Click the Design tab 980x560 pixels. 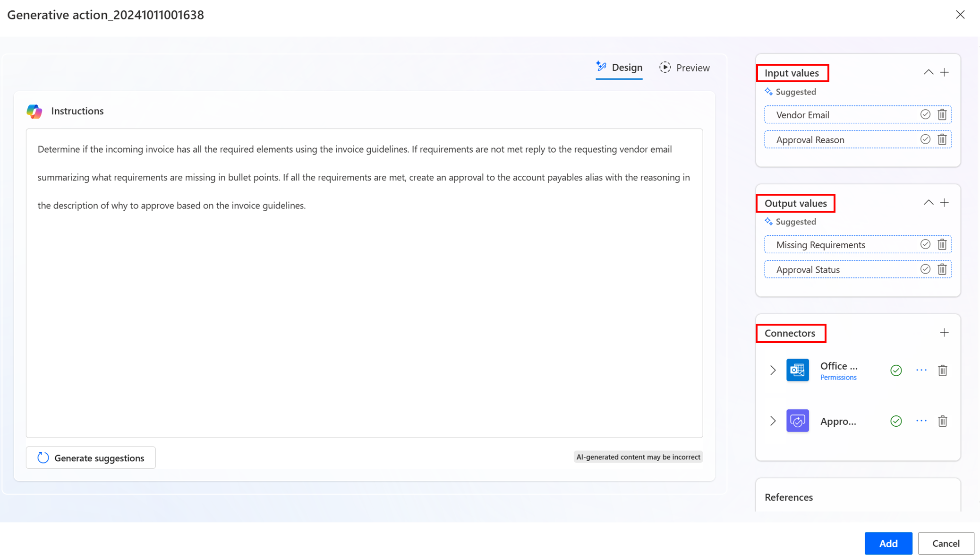[619, 68]
